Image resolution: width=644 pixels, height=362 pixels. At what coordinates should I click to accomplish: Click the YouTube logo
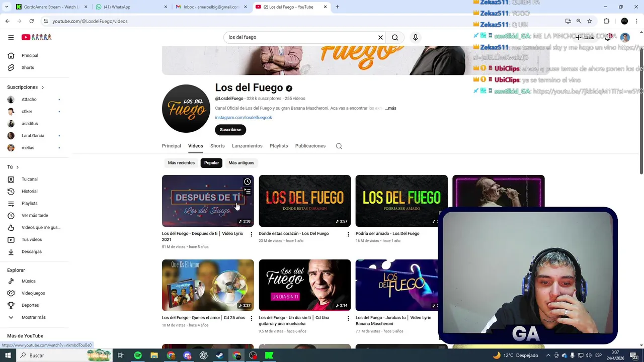pyautogui.click(x=36, y=37)
